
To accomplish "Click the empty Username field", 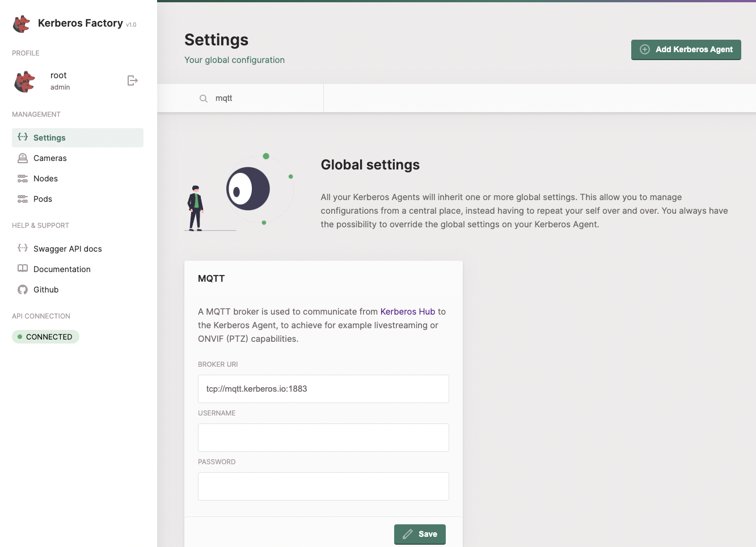I will (323, 438).
